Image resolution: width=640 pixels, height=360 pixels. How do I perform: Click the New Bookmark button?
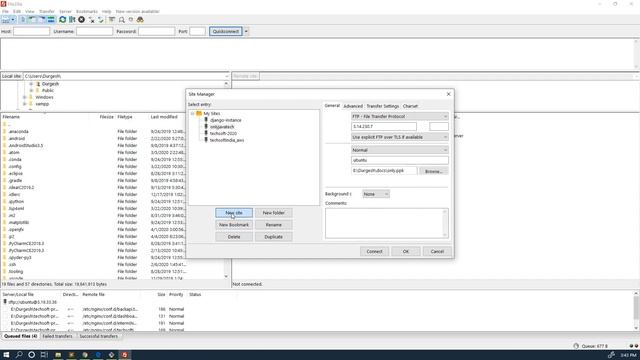click(x=234, y=225)
